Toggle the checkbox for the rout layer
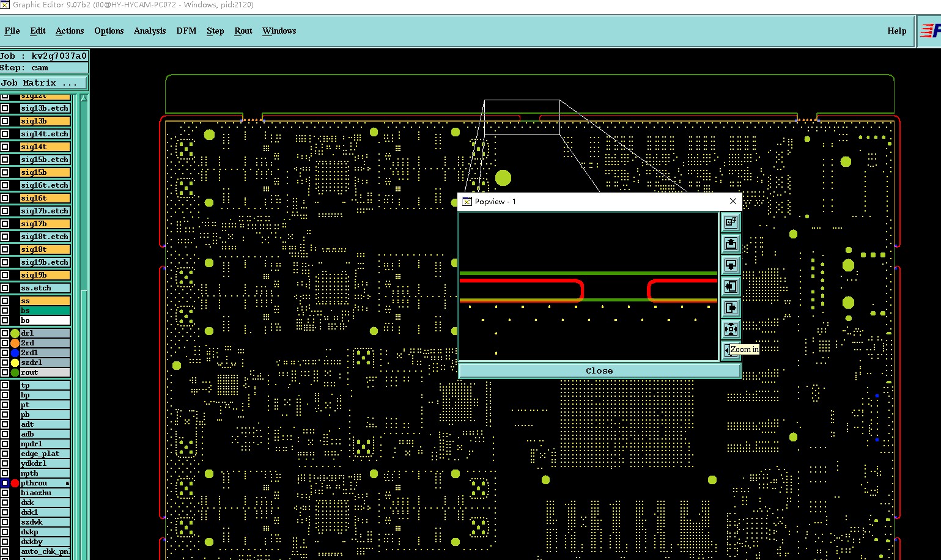 pos(5,372)
